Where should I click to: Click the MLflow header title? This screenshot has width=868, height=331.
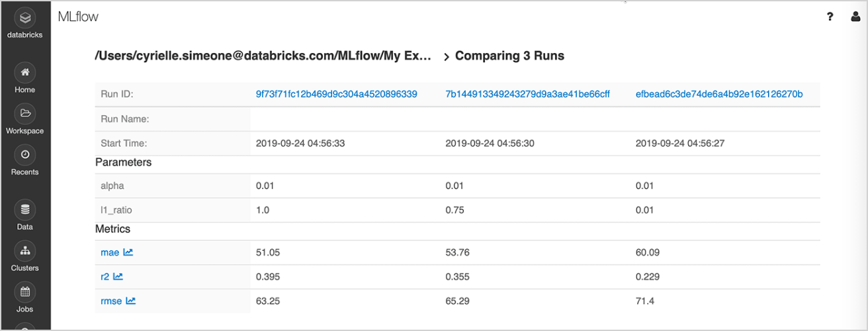coord(78,17)
